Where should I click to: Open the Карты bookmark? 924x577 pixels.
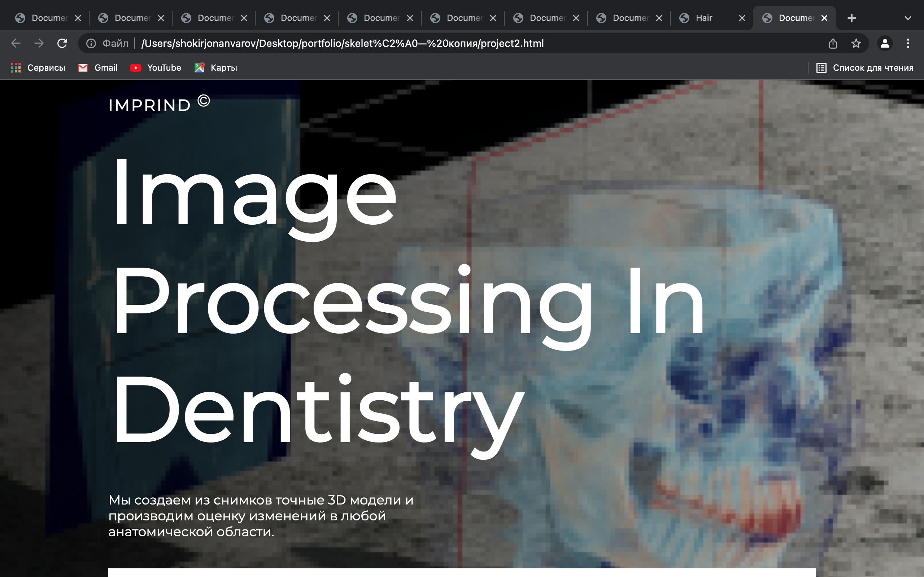[216, 67]
